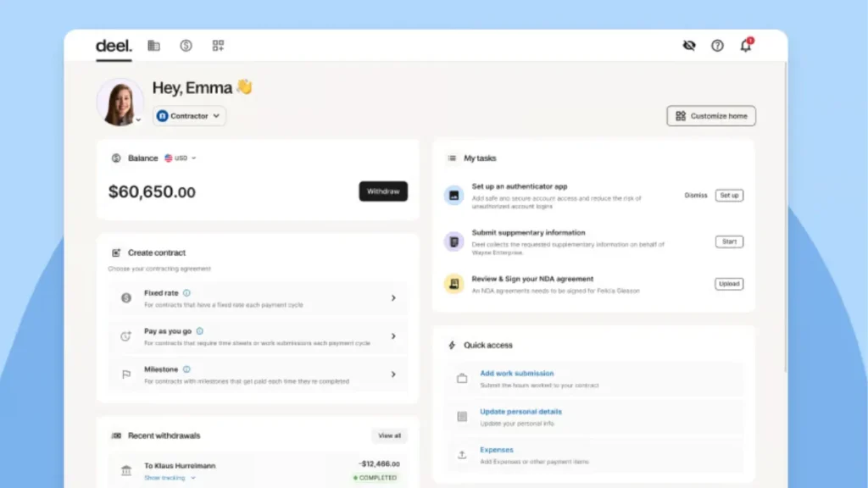Show Pay as you go info icon

(200, 331)
